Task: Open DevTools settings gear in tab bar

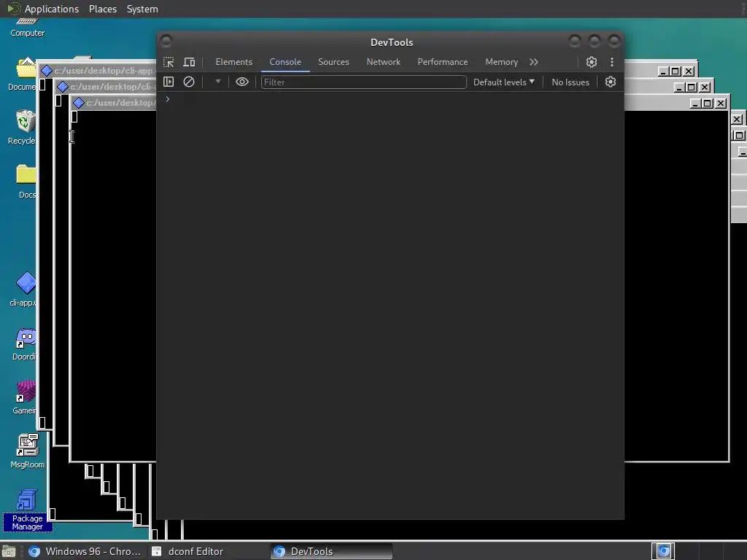Action: click(591, 62)
